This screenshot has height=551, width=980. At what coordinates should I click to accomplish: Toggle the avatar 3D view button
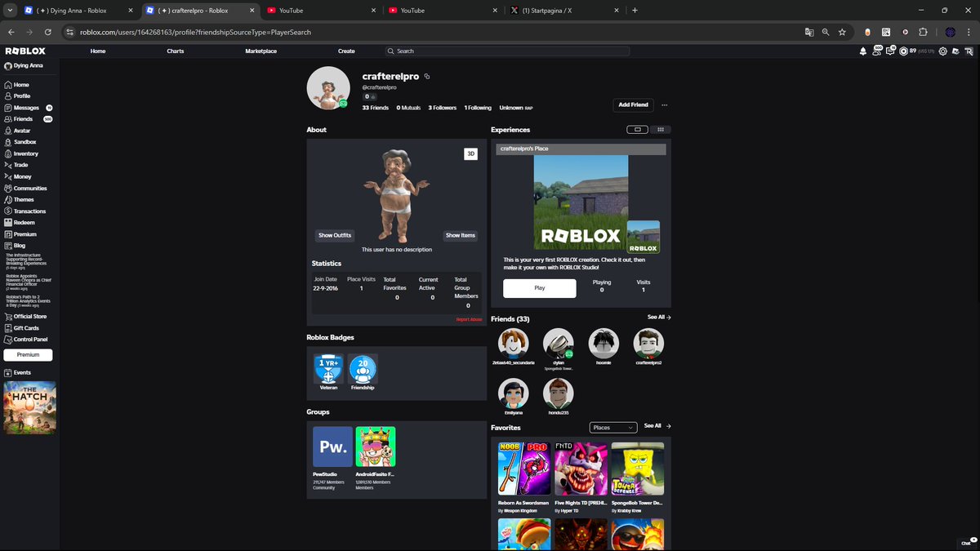pos(470,153)
